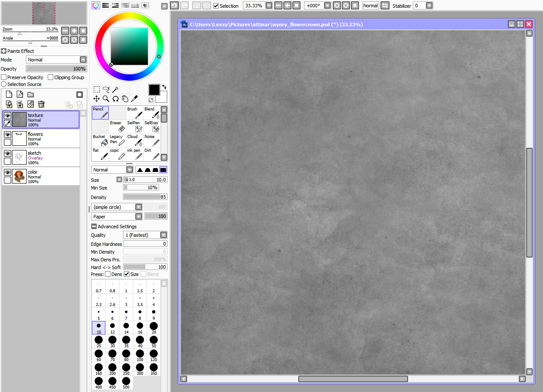The image size is (543, 392).
Task: Check the Clipping Group option
Action: click(x=51, y=77)
